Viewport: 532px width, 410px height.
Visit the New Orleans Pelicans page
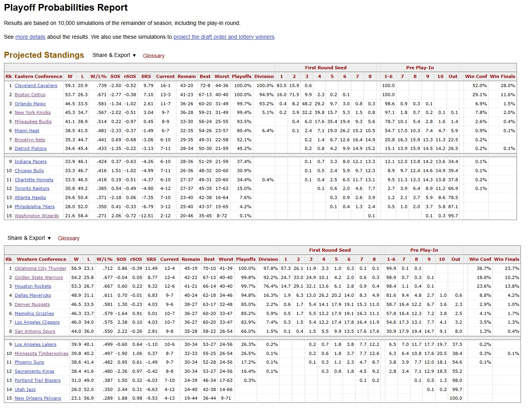[x=38, y=398]
